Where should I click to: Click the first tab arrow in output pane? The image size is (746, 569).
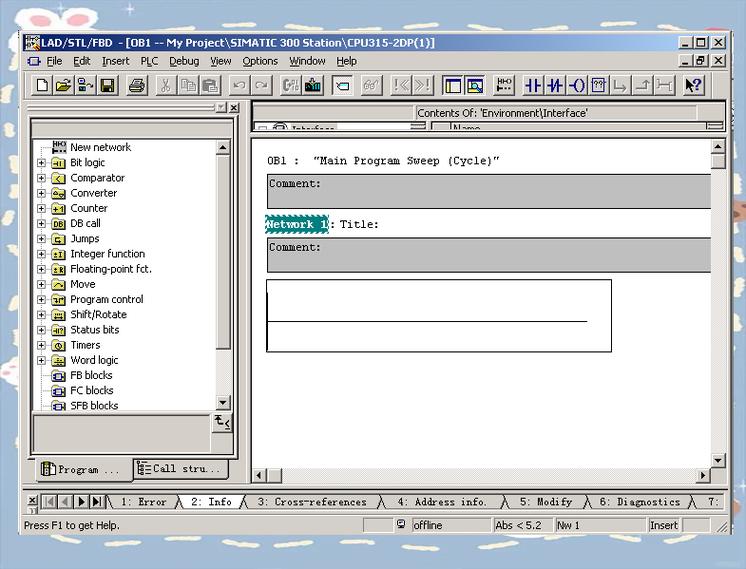pyautogui.click(x=49, y=501)
